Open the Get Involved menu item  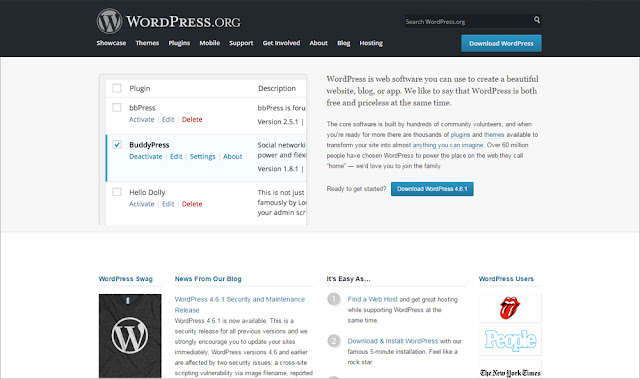click(281, 43)
